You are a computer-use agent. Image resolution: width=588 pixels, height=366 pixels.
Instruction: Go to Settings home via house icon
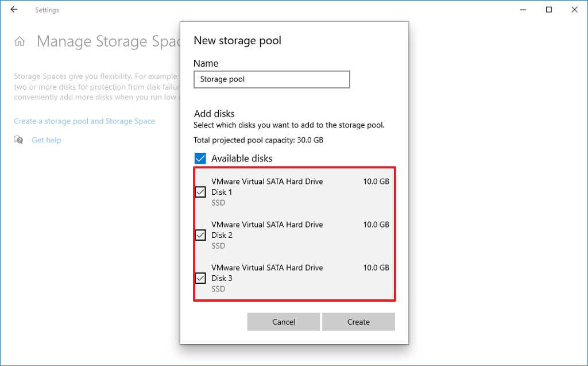[x=20, y=41]
